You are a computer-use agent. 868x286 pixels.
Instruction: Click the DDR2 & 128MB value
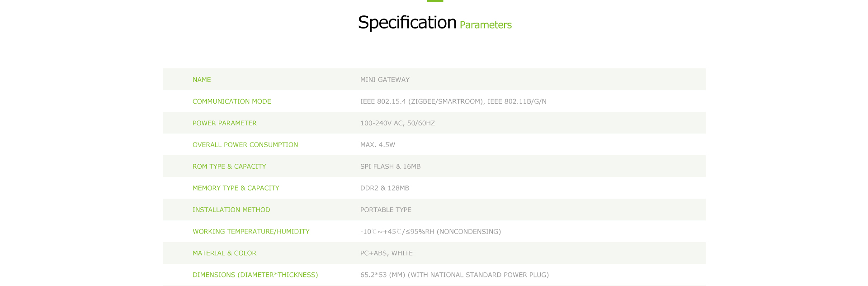[385, 188]
